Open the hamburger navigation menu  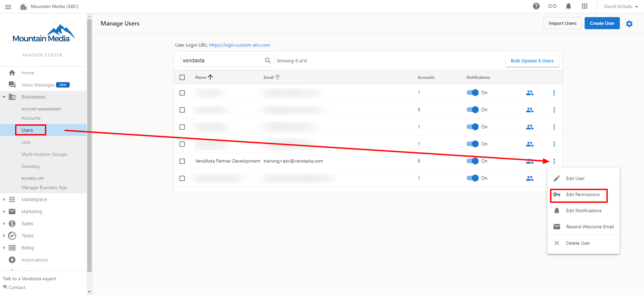point(8,7)
